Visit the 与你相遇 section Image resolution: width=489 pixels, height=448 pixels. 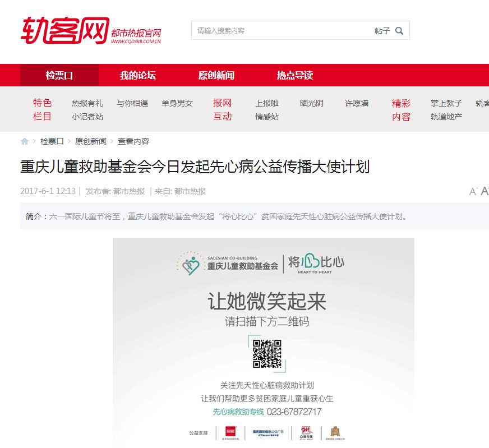coord(132,103)
